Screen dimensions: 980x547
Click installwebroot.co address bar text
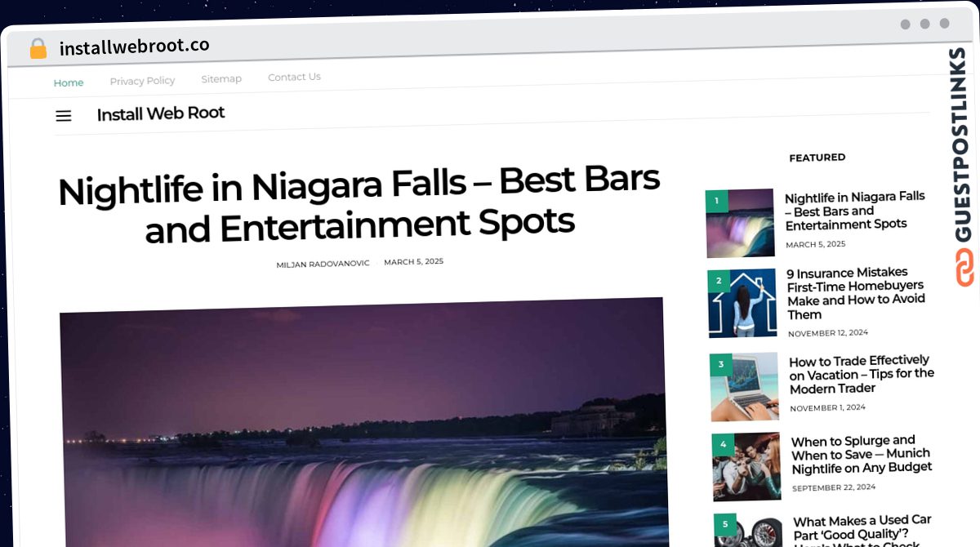[134, 46]
